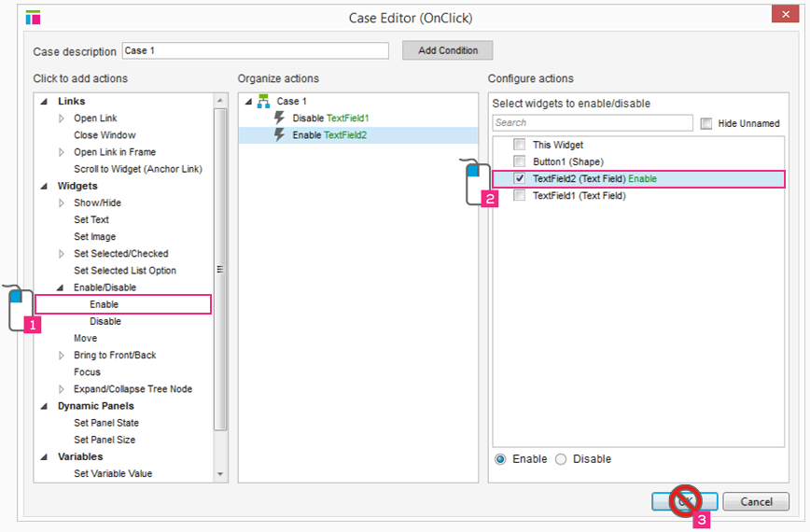Click the actions list vertical scrollbar
This screenshot has height=532, width=810.
[220, 271]
